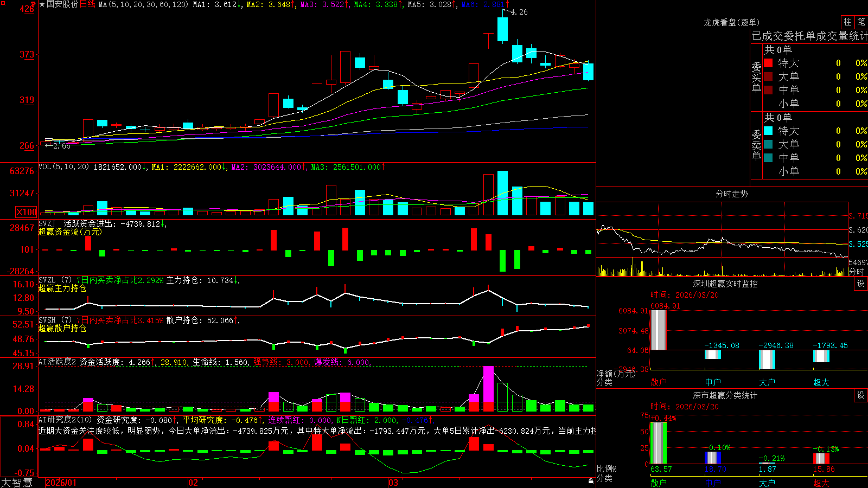
Task: Click the blue 18.70 中户 ratio bar
Action: 713,458
